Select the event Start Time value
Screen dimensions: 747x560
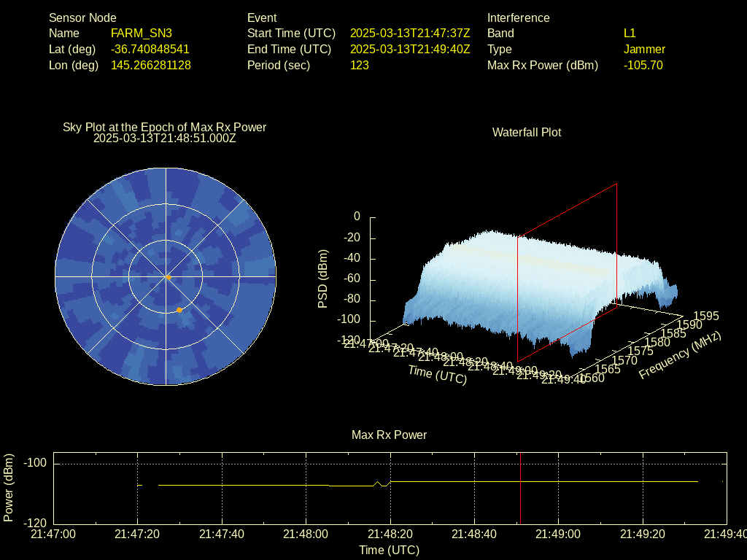(x=410, y=33)
